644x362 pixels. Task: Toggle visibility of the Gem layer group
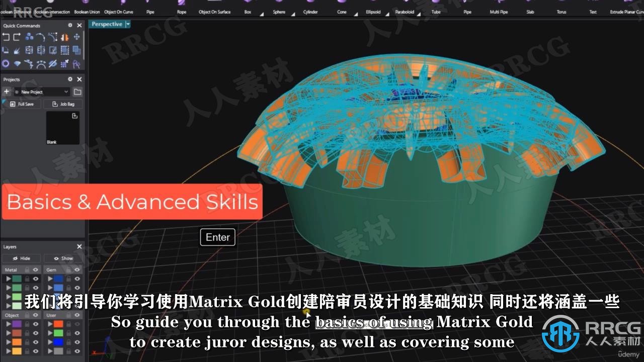(77, 270)
